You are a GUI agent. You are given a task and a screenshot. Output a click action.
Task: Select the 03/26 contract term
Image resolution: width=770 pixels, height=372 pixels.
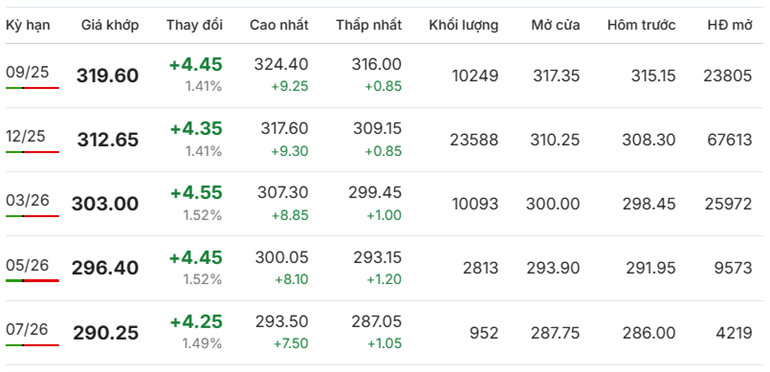28,200
